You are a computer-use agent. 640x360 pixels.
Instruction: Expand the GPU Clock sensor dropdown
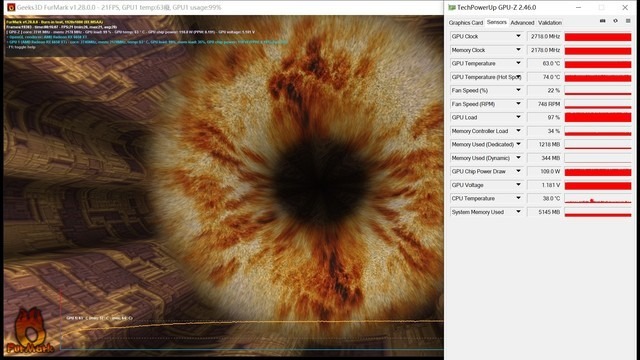click(x=518, y=36)
